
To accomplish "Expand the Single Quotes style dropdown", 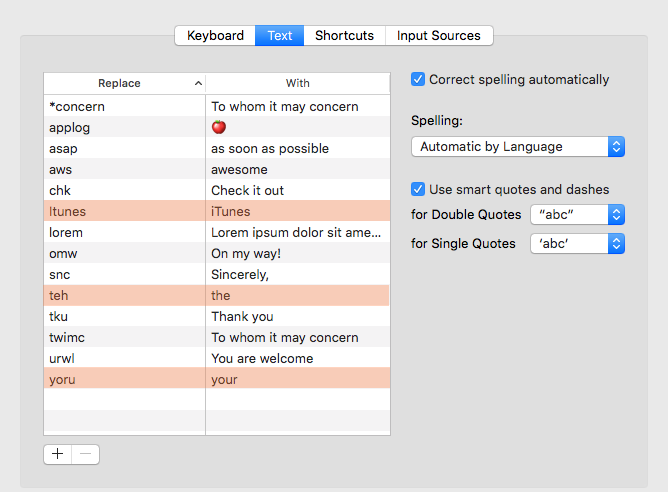I will click(577, 243).
